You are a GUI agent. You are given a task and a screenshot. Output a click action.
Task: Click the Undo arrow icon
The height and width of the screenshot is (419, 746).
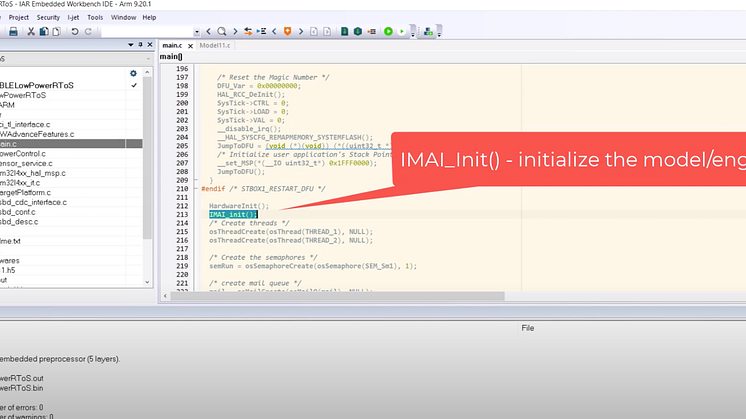click(x=75, y=31)
